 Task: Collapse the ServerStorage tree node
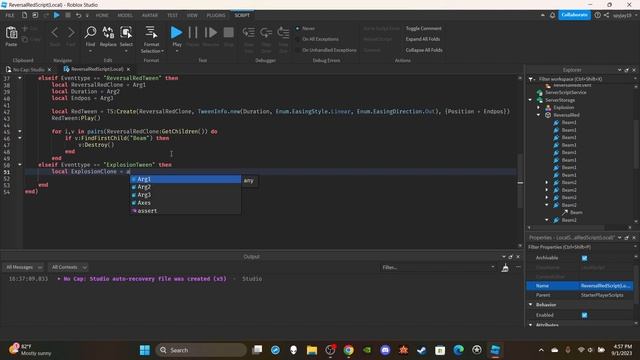coord(530,100)
